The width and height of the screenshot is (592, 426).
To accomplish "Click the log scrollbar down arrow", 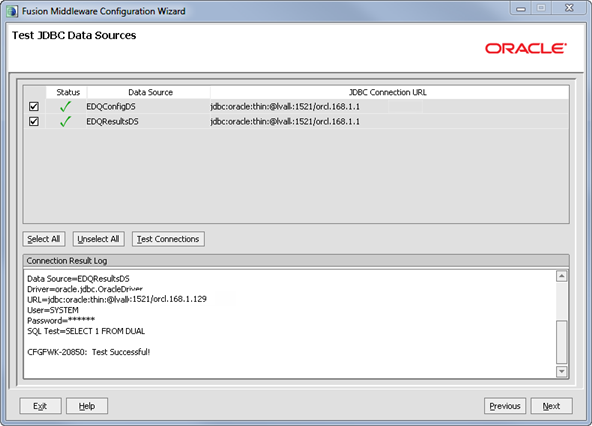I will tap(561, 371).
